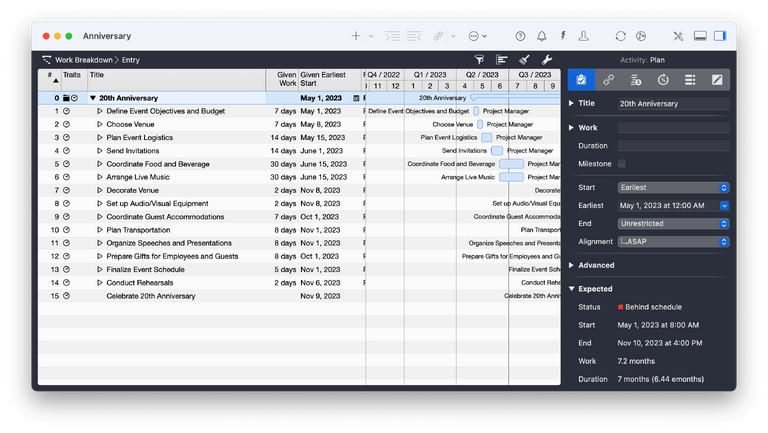Image resolution: width=768 pixels, height=433 pixels.
Task: Open the wrench settings icon
Action: pyautogui.click(x=547, y=60)
